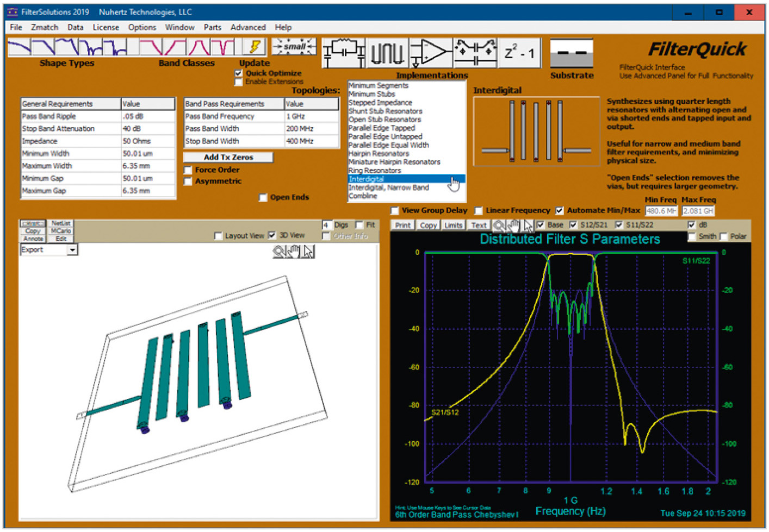Click the 'small' shrink-window icon
The height and width of the screenshot is (532, 769).
point(294,47)
